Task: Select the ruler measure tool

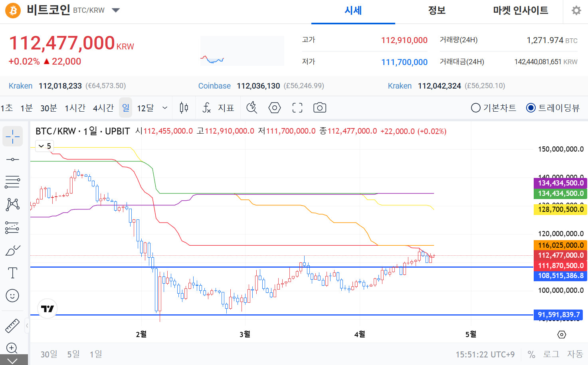Action: click(13, 326)
